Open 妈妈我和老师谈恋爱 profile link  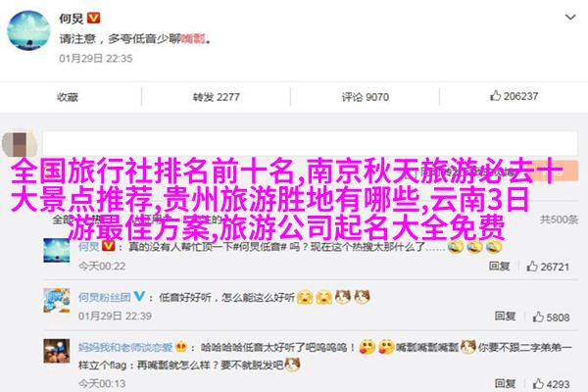(x=125, y=347)
